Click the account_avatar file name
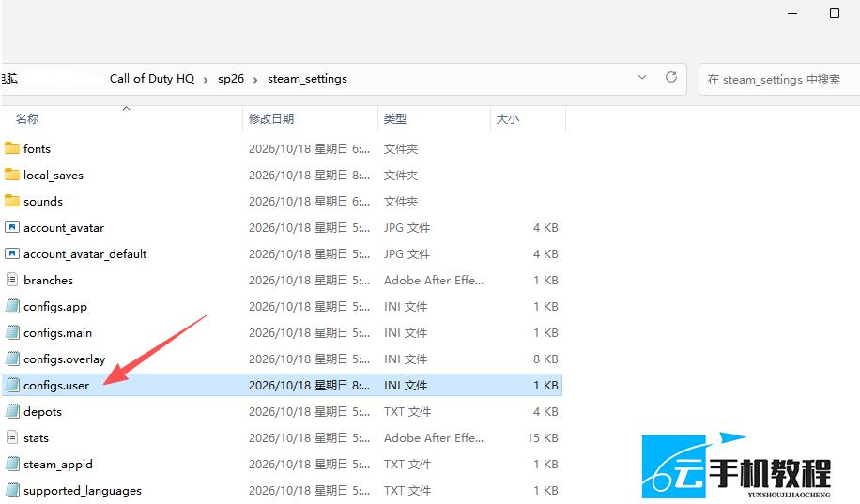860x504 pixels. pyautogui.click(x=64, y=227)
